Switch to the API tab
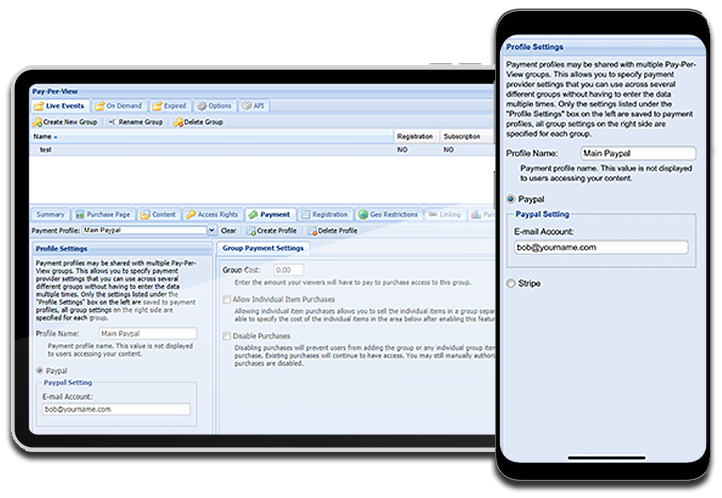Image resolution: width=722 pixels, height=498 pixels. [254, 106]
